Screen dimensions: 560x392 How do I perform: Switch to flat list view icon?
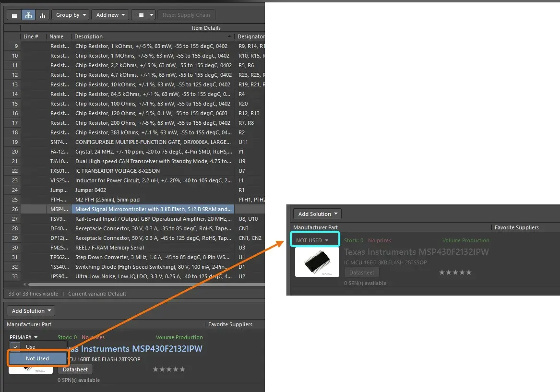coord(15,15)
